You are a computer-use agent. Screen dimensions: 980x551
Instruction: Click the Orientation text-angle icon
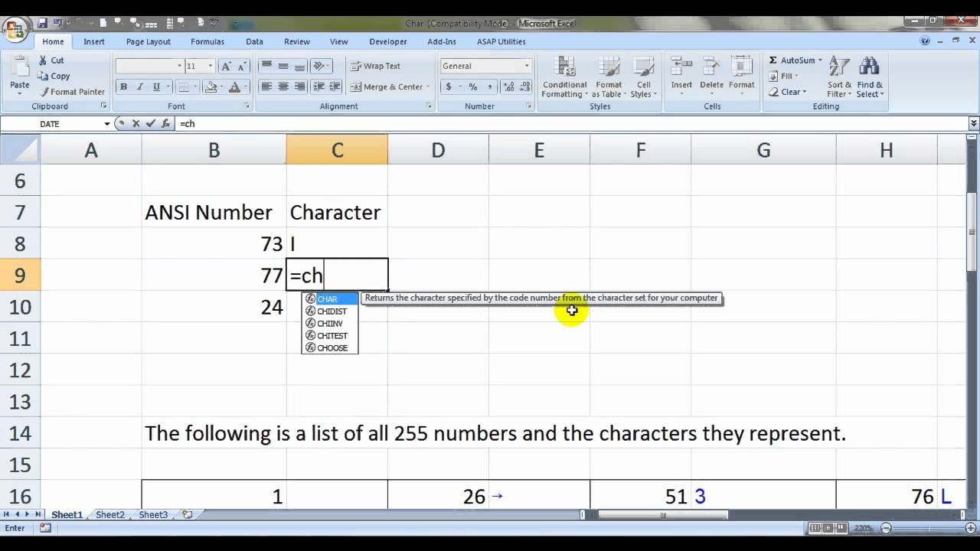tap(320, 67)
